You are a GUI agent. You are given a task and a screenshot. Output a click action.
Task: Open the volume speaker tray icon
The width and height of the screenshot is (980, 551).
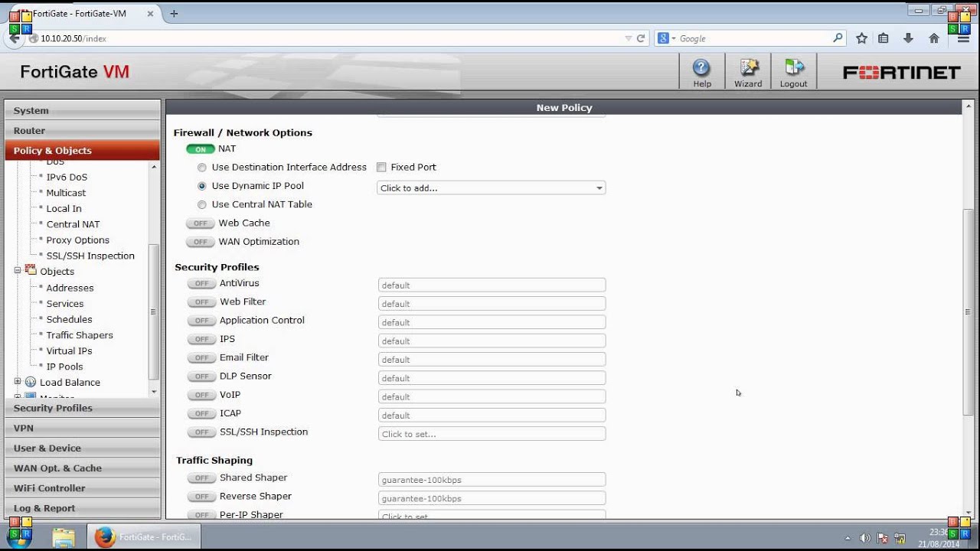865,538
